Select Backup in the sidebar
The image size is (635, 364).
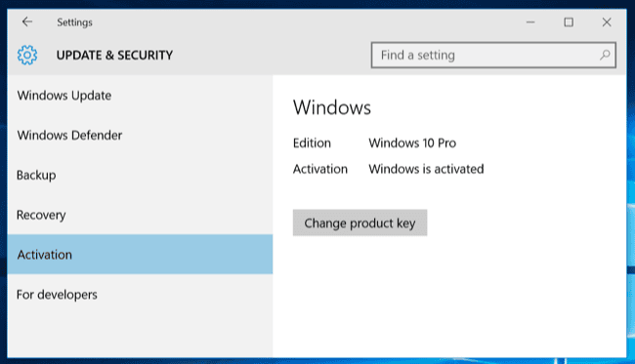(140, 175)
